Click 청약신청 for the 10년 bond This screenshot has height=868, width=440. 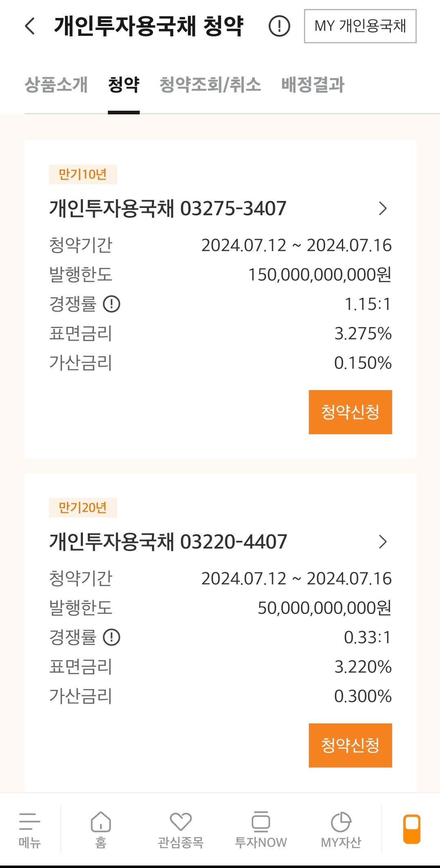coord(351,412)
